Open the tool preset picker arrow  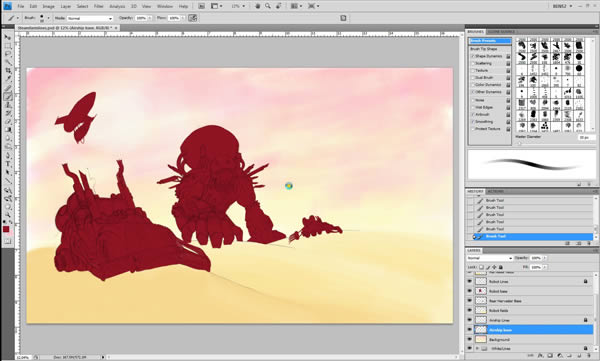tap(18, 18)
